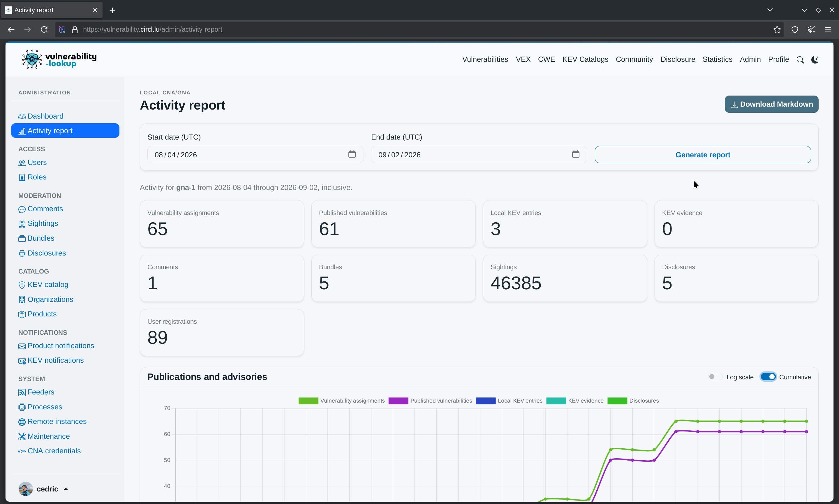Click the End date input field

pyautogui.click(x=479, y=154)
